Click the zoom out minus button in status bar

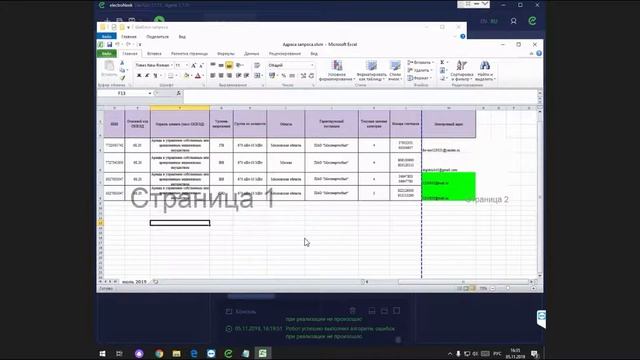pyautogui.click(x=492, y=289)
